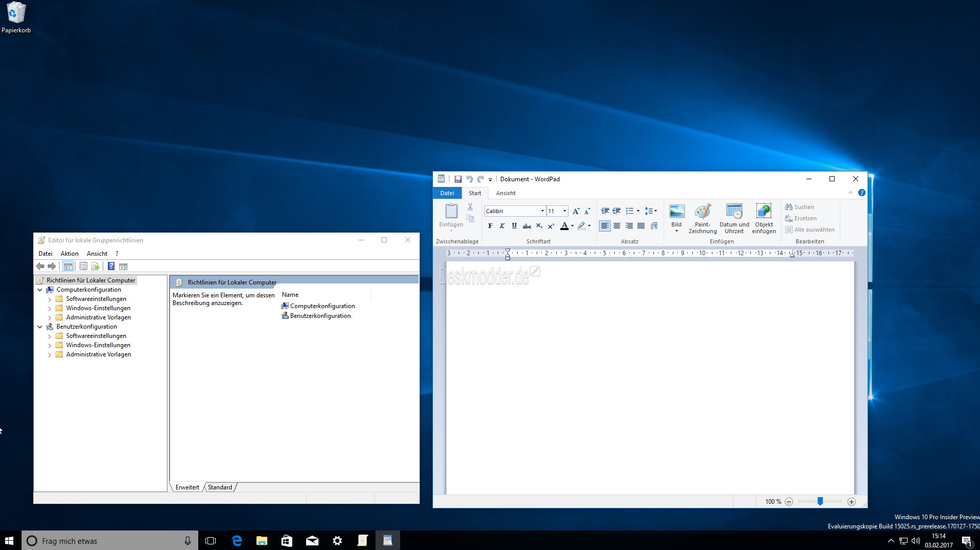Click the Cortana search box Frag mich etwas

110,541
